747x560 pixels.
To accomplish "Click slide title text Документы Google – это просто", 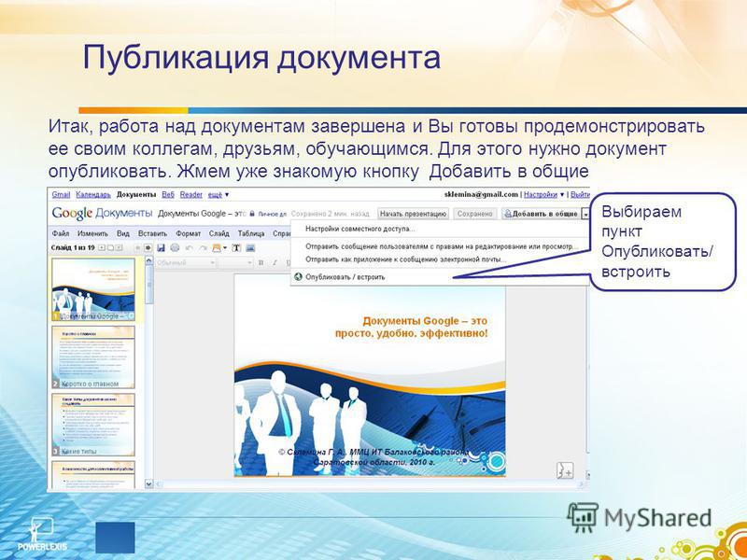I will (x=411, y=328).
